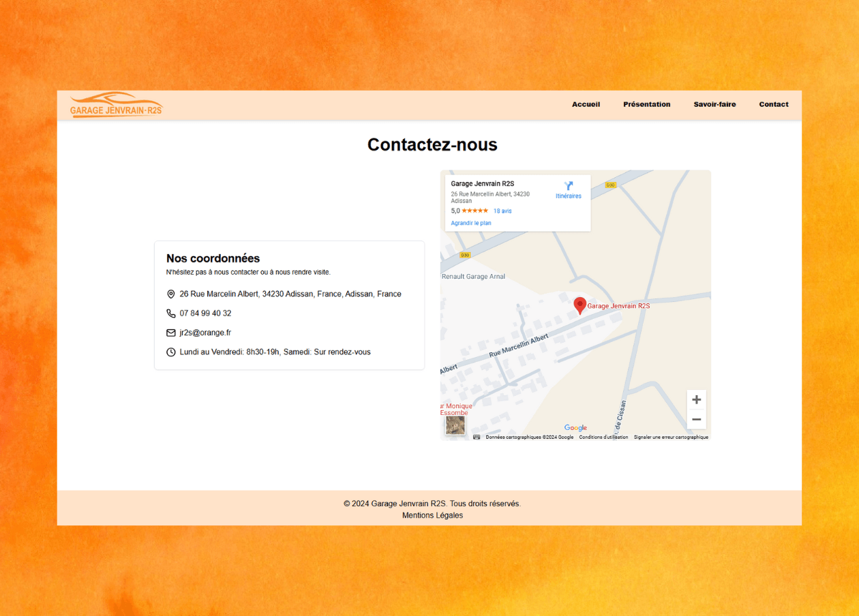
Task: Select the Contact navigation link
Action: (774, 104)
